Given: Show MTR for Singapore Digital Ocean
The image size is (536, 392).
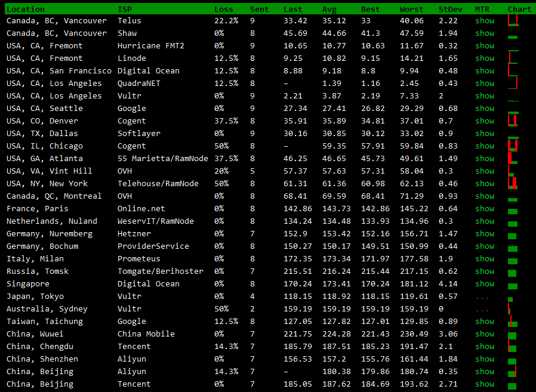Looking at the screenshot, I should tap(485, 284).
